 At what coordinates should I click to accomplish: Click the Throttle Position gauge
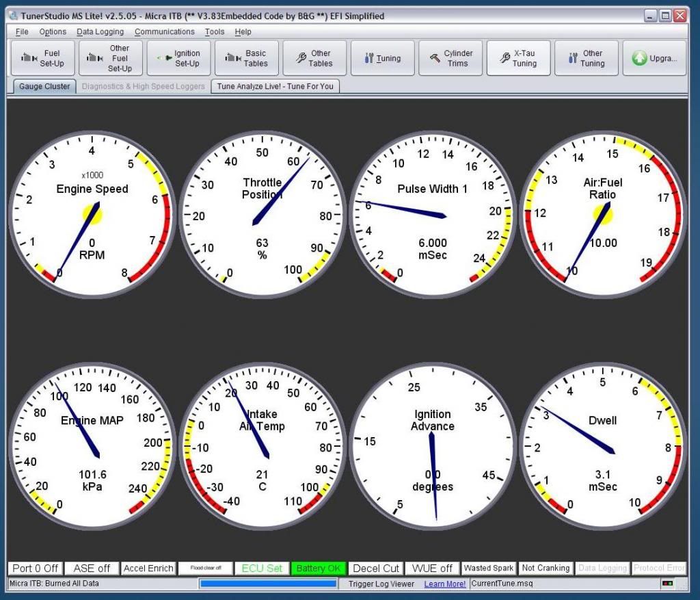[x=262, y=214]
